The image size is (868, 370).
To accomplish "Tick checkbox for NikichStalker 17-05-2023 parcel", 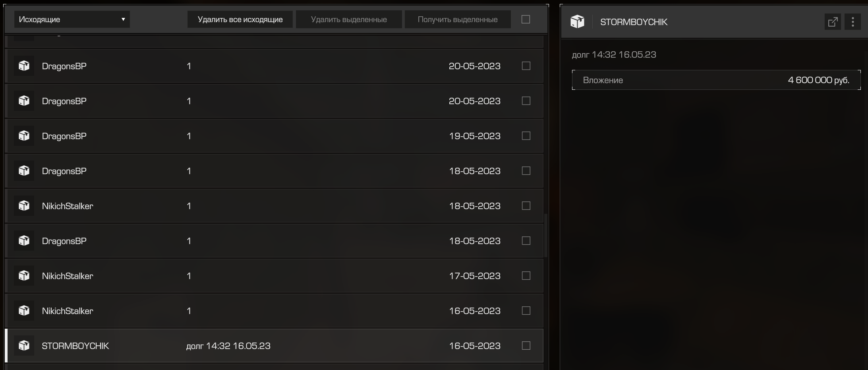I will [526, 275].
